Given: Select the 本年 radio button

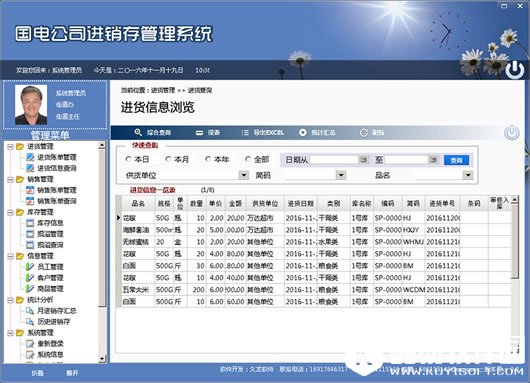Looking at the screenshot, I should click(x=208, y=159).
